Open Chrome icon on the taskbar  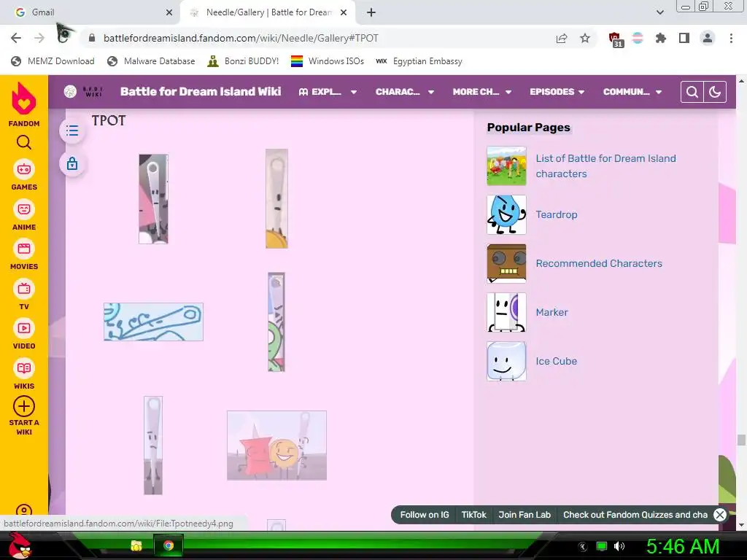(x=169, y=545)
